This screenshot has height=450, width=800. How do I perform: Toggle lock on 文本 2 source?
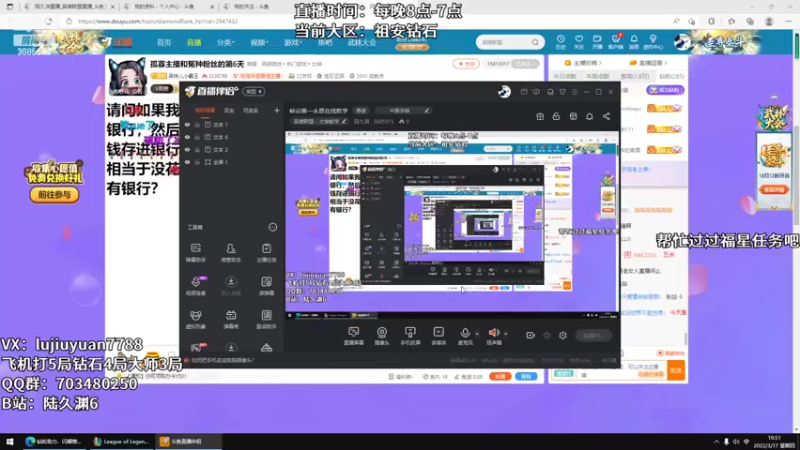coord(197,149)
